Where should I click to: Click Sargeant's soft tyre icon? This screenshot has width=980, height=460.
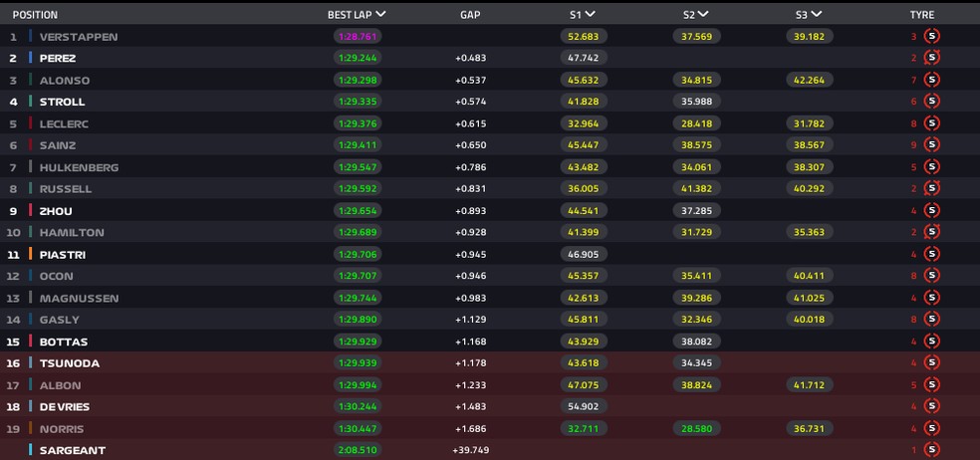tap(931, 450)
